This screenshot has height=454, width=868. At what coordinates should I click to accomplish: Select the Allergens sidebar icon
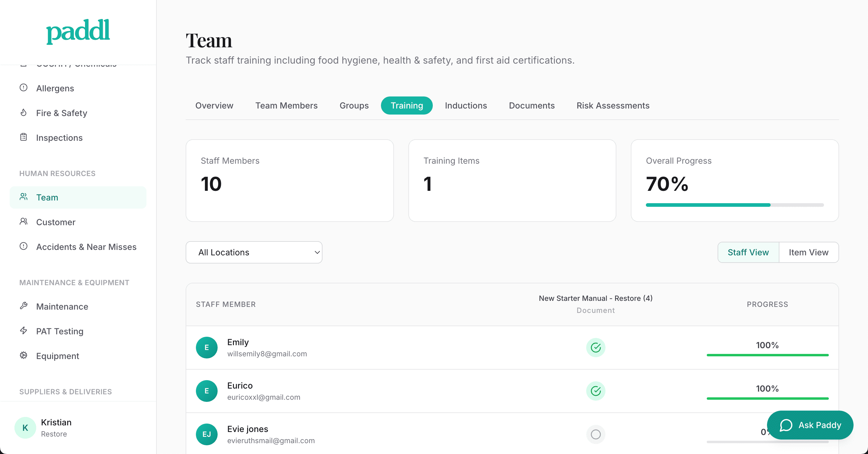coord(23,88)
